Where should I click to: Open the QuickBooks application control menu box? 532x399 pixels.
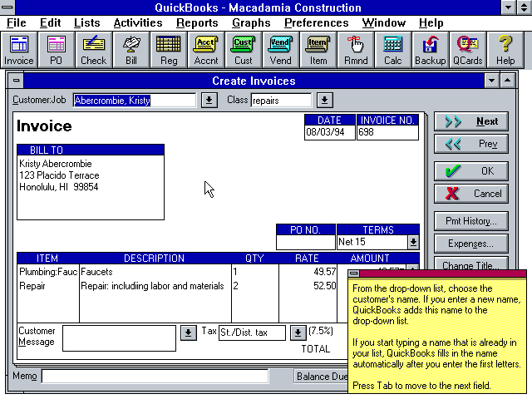(x=7, y=7)
